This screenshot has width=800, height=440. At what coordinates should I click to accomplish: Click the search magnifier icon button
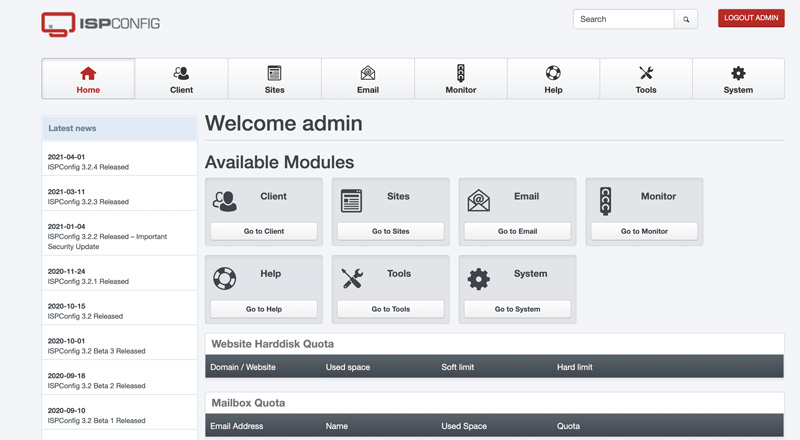coord(686,19)
